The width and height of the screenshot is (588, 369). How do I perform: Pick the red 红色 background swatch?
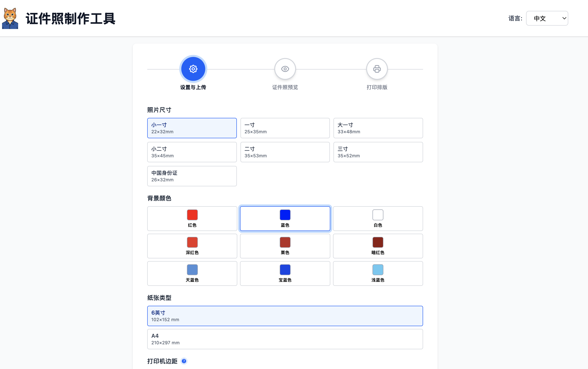tap(192, 218)
